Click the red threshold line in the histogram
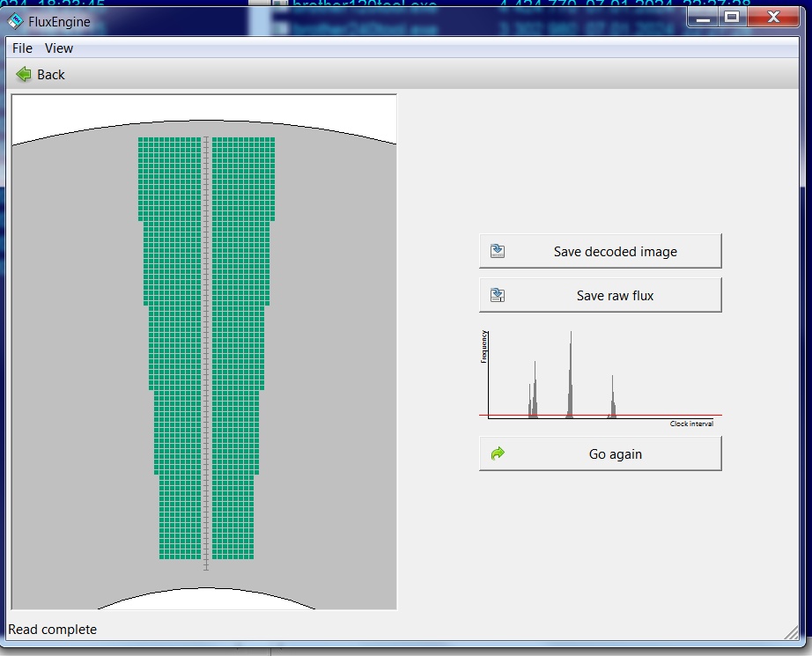Viewport: 812px width, 656px height. coord(652,415)
